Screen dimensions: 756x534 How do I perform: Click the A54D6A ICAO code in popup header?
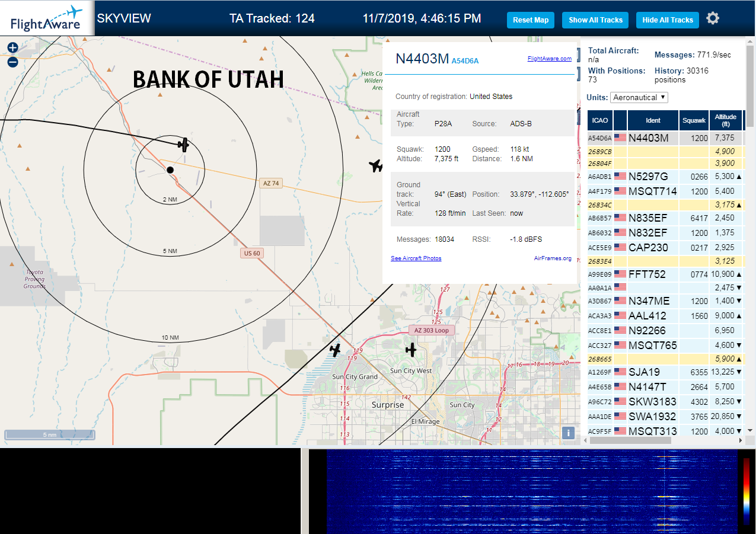(x=465, y=60)
